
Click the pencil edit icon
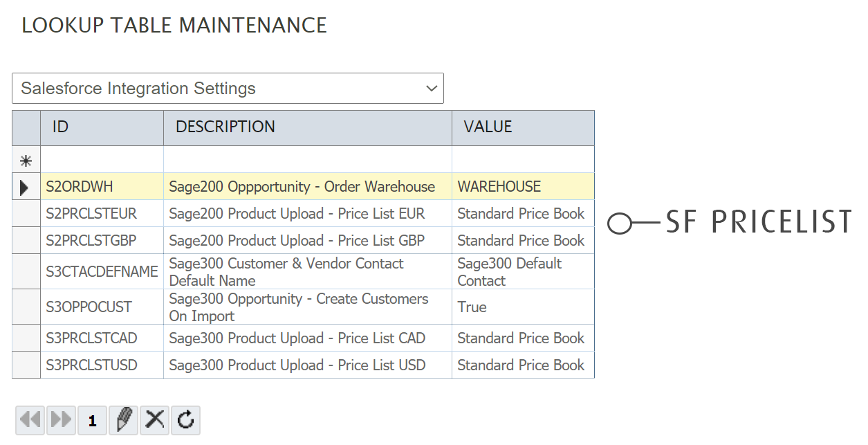pyautogui.click(x=123, y=420)
